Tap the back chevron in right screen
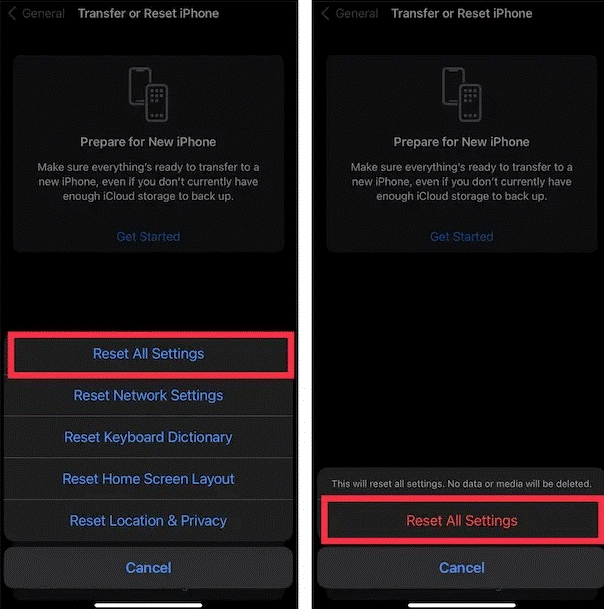 [x=325, y=14]
